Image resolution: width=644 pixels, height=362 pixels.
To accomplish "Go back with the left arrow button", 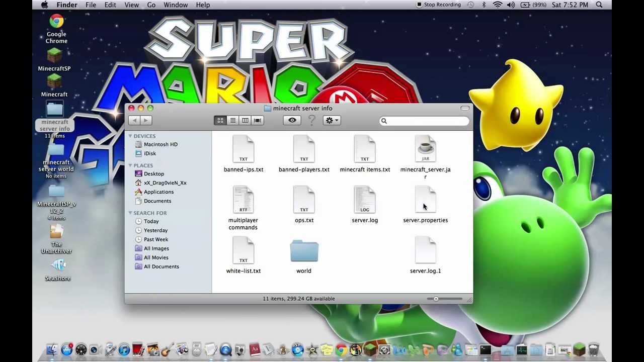I will 134,120.
